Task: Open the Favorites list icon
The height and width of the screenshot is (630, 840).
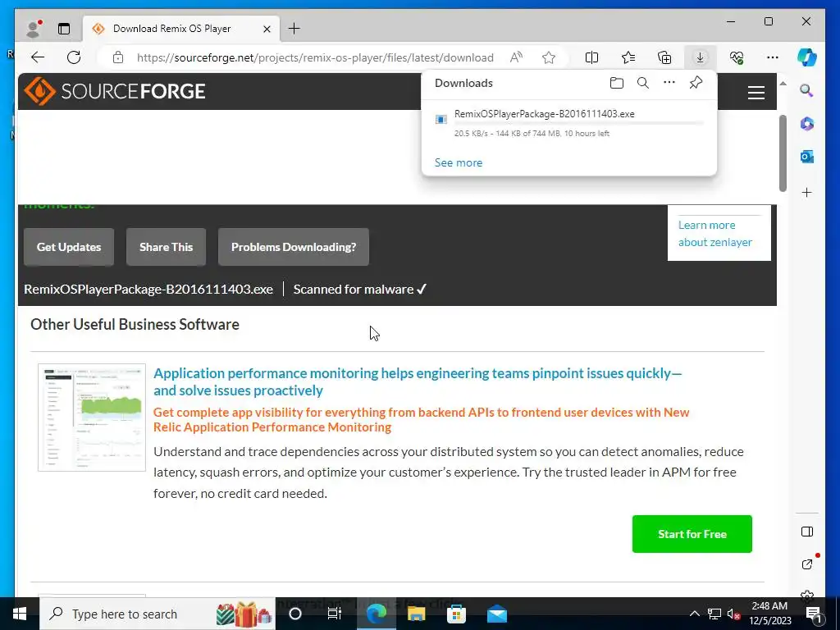Action: pos(628,57)
